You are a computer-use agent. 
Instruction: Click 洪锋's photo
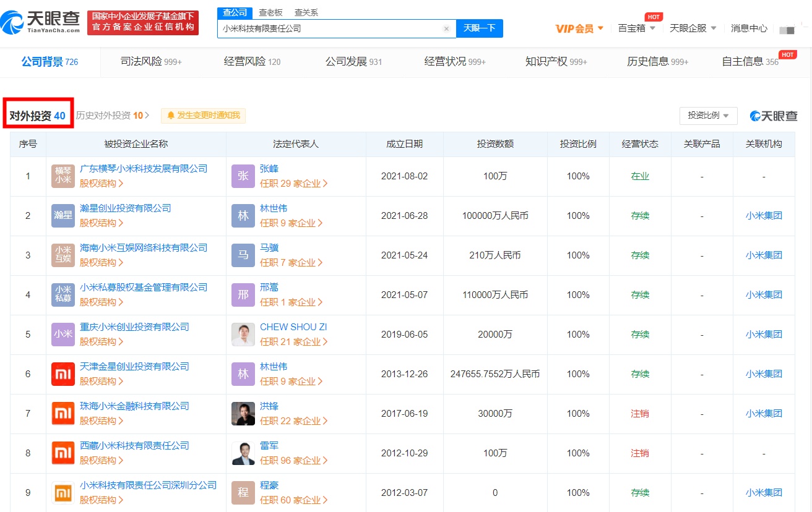pos(243,414)
